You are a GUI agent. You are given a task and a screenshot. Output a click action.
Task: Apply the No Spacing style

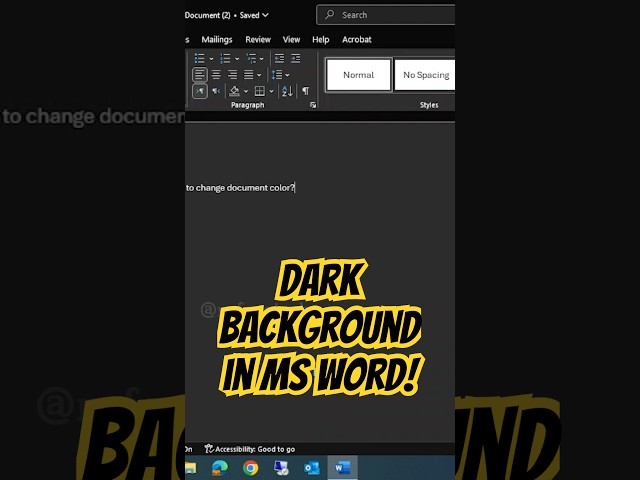424,75
